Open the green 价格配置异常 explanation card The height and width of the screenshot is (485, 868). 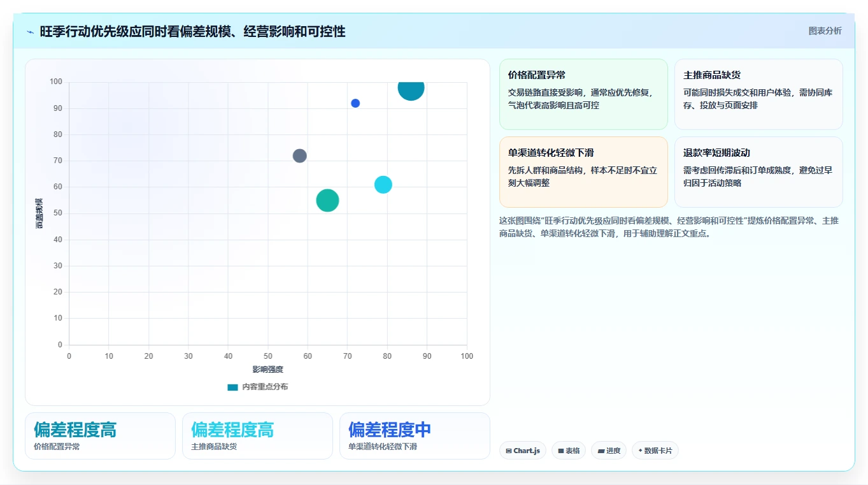point(583,94)
